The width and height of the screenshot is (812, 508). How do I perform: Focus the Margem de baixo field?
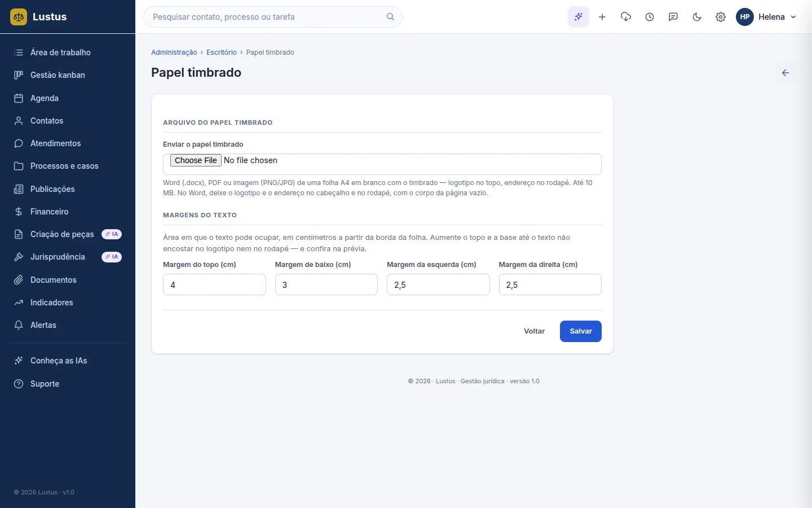point(326,284)
